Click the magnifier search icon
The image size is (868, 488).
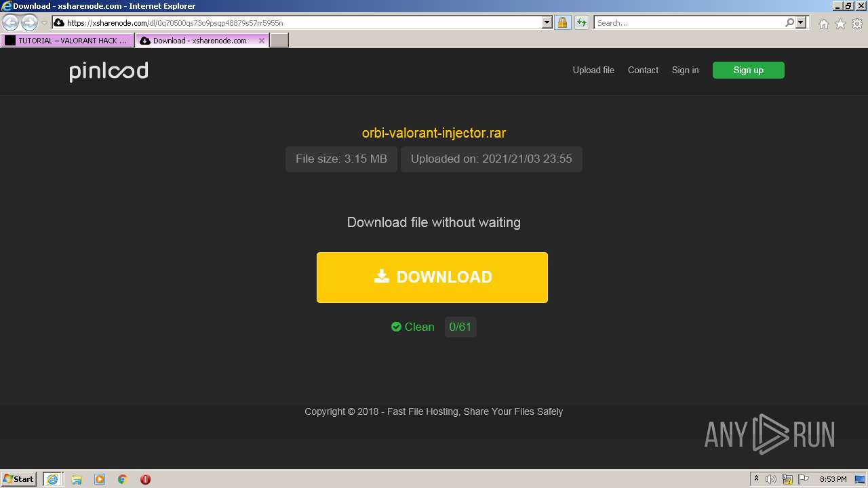coord(789,22)
